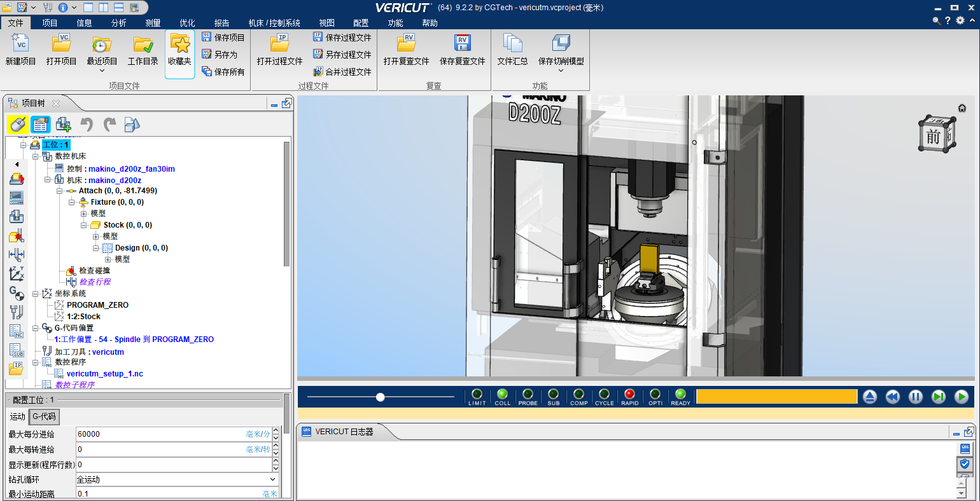The height and width of the screenshot is (501, 980).
Task: Click the G-code offsets sidebar icon
Action: coord(17,293)
